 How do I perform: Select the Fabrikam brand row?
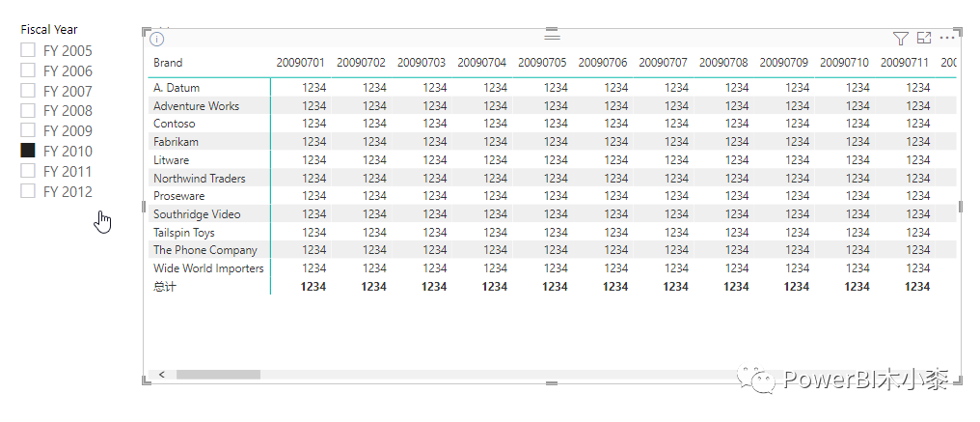point(177,142)
